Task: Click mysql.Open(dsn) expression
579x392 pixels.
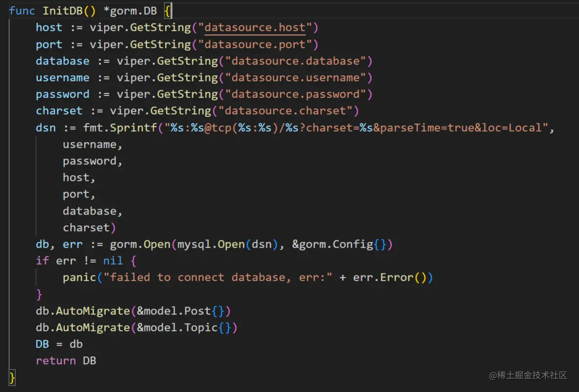Action: coord(228,245)
